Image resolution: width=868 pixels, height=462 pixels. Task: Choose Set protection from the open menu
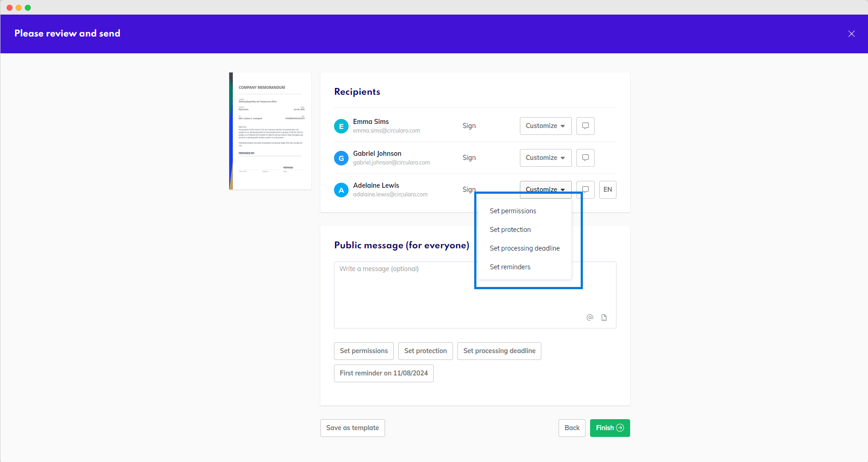(x=510, y=229)
